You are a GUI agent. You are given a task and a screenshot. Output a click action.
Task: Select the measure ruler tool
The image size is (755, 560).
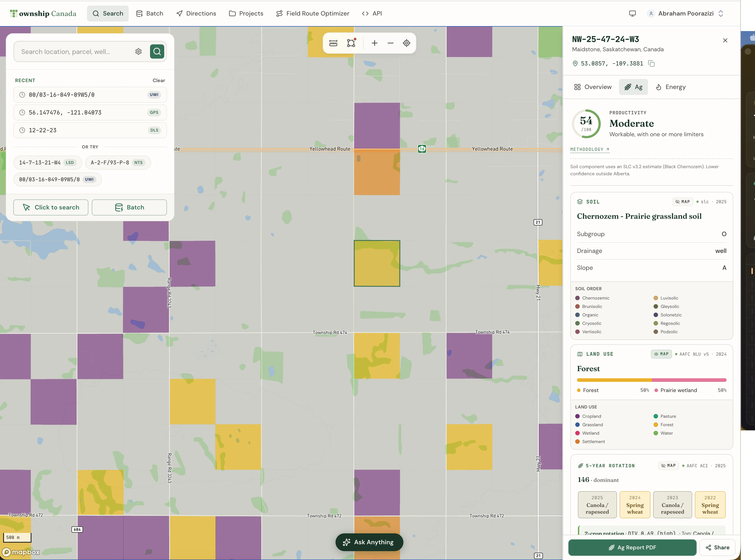pyautogui.click(x=333, y=43)
